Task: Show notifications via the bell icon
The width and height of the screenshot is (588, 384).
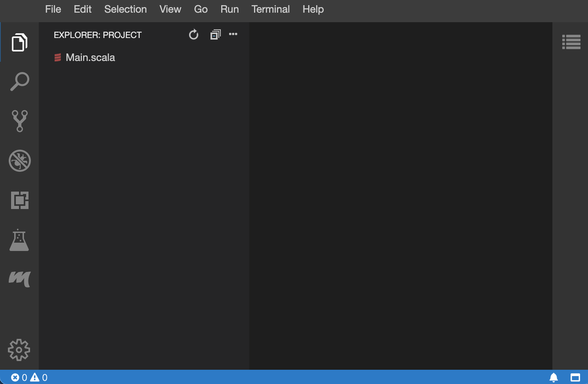Action: coord(554,377)
